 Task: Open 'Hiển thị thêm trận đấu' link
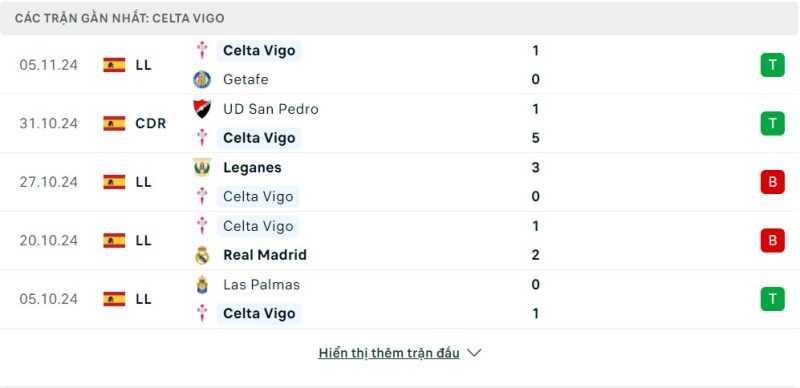389,353
